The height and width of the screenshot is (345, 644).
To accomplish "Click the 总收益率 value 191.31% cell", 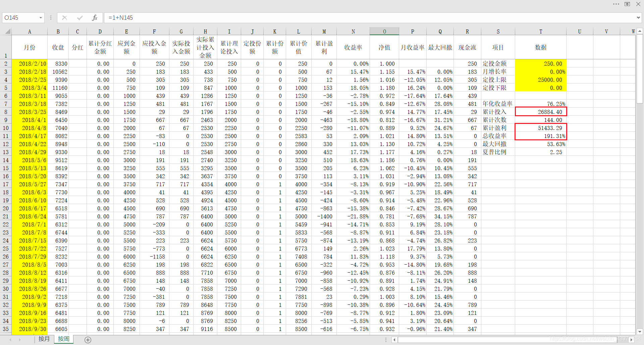I will point(541,136).
